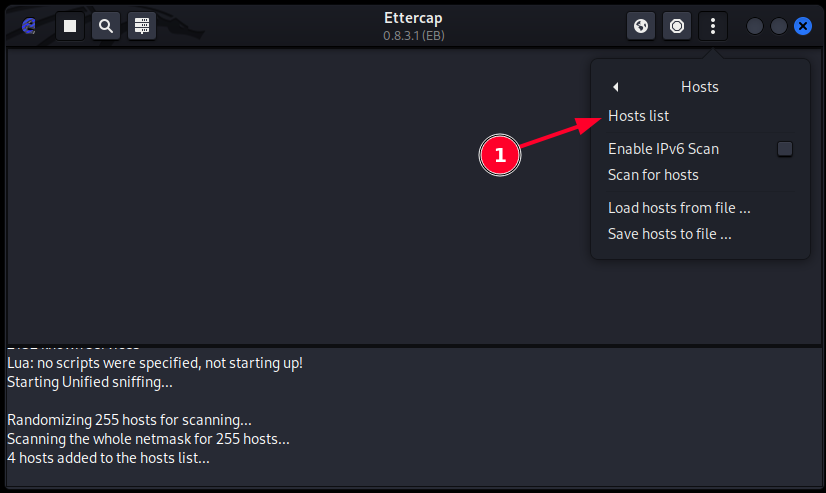This screenshot has width=826, height=493.
Task: Close the Ettercap window
Action: click(x=802, y=26)
